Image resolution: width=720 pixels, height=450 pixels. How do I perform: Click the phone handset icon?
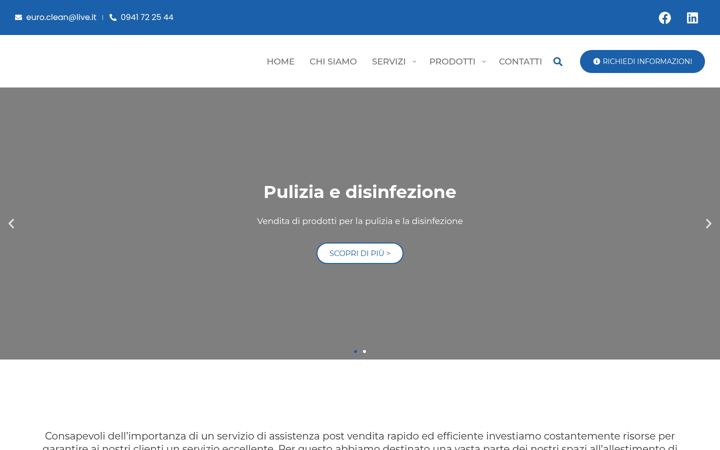pos(113,17)
